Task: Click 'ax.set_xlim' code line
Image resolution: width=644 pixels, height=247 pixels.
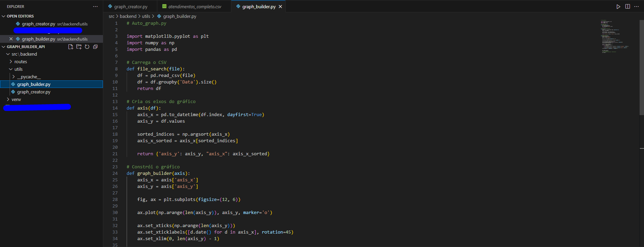Action: tap(178, 238)
